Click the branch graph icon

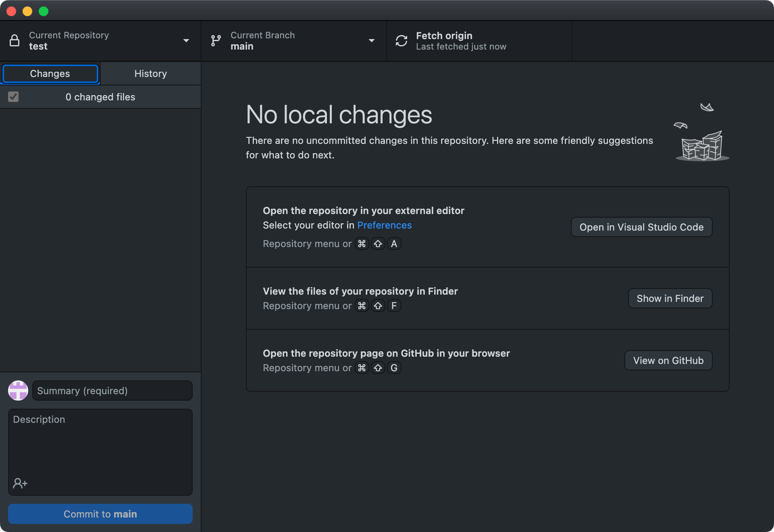click(x=216, y=40)
